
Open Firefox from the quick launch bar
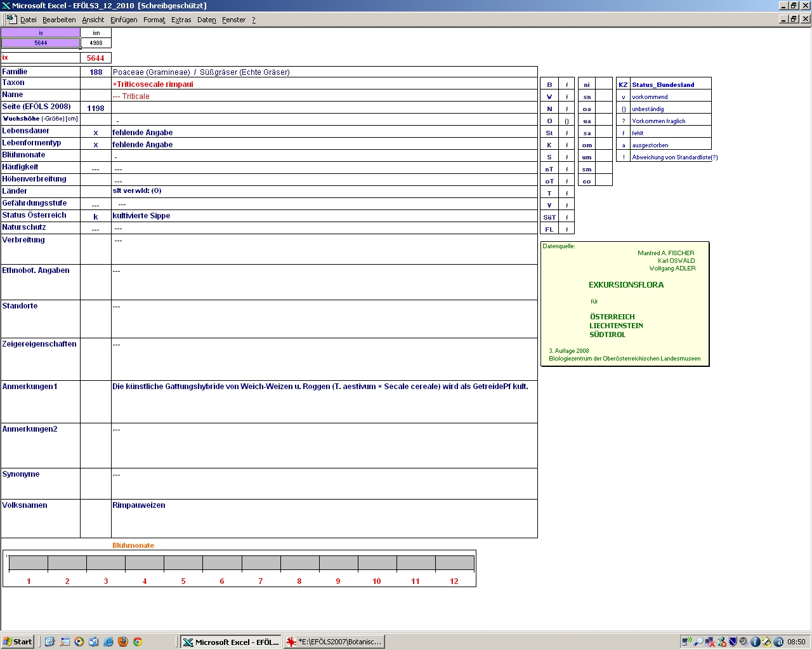pos(123,642)
